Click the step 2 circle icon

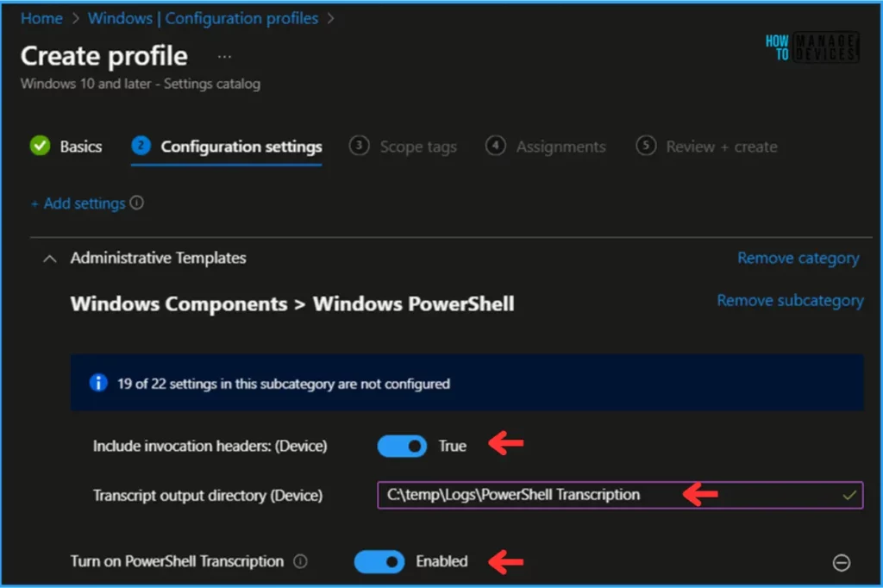(x=141, y=146)
